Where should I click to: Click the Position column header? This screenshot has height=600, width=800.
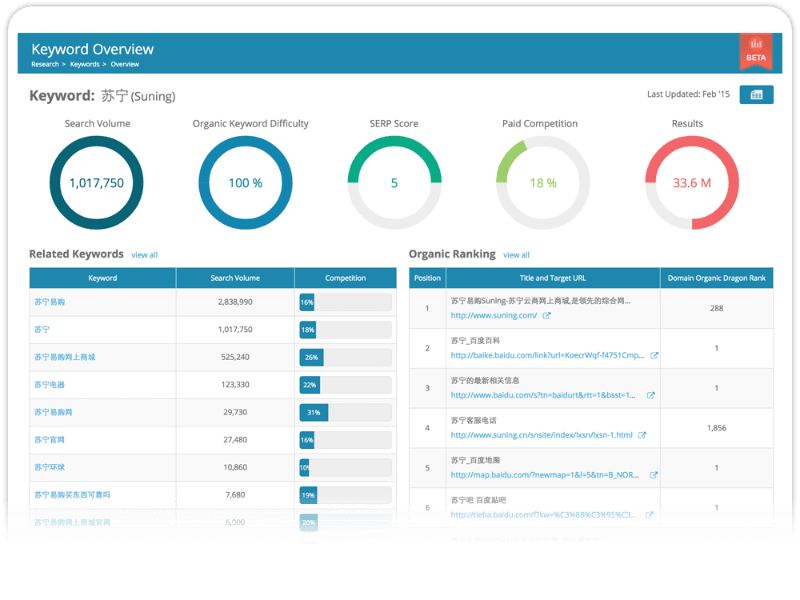427,278
